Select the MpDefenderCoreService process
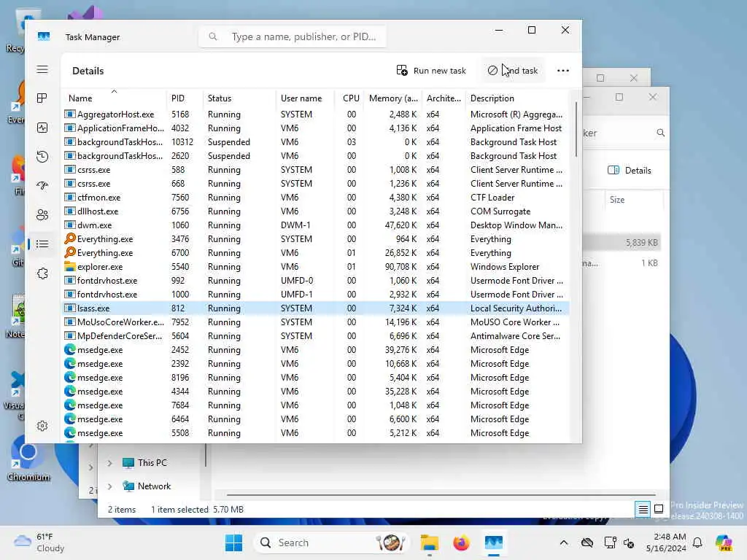This screenshot has width=747, height=560. 316,335
